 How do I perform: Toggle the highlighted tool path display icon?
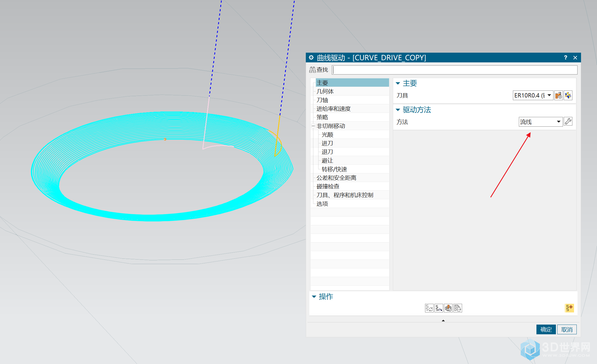point(569,308)
